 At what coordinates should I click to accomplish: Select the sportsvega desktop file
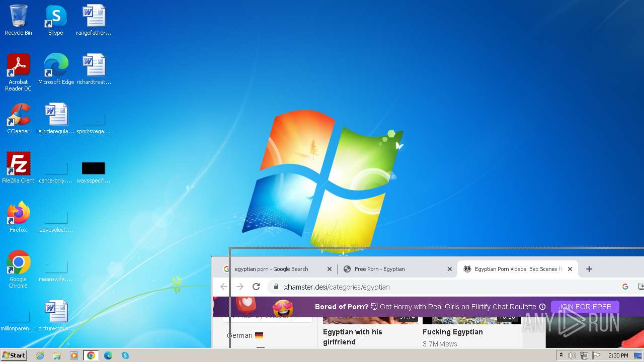pyautogui.click(x=94, y=124)
